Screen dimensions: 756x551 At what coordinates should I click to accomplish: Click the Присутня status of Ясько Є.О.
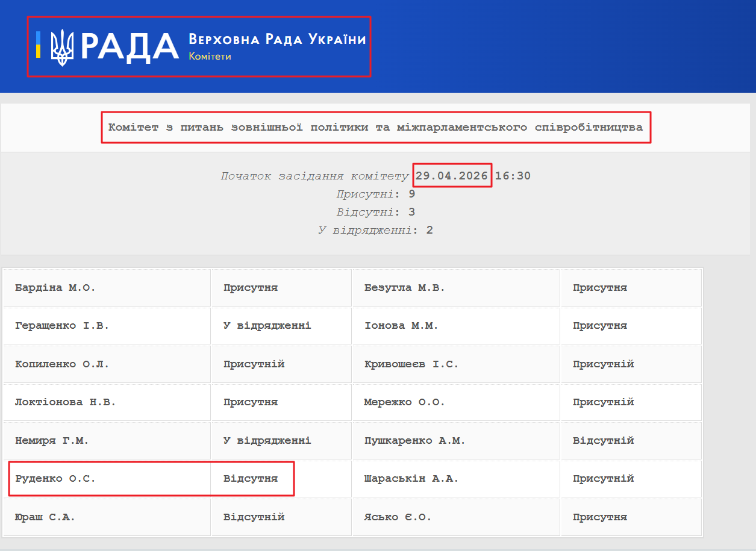tap(600, 517)
